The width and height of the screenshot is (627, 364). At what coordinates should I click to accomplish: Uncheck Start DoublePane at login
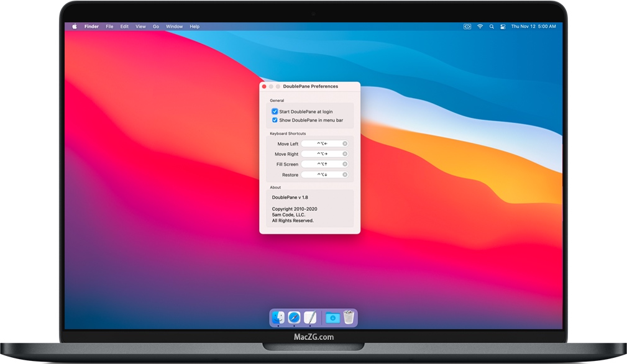click(275, 112)
